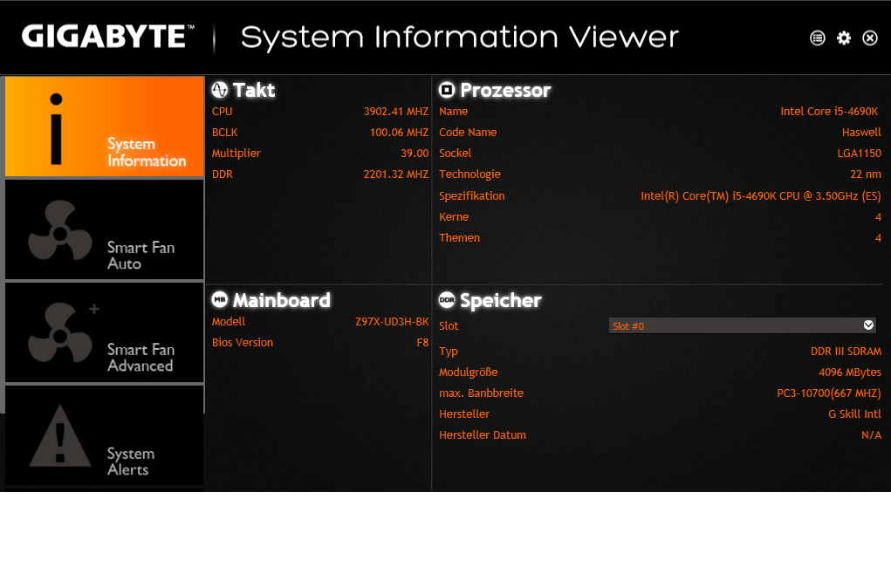Switch to Smart Fan Advanced tab
This screenshot has height=588, width=891.
pyautogui.click(x=105, y=332)
